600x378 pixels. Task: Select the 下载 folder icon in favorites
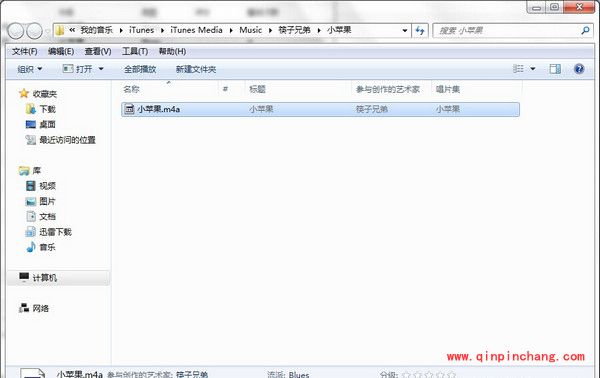click(31, 109)
